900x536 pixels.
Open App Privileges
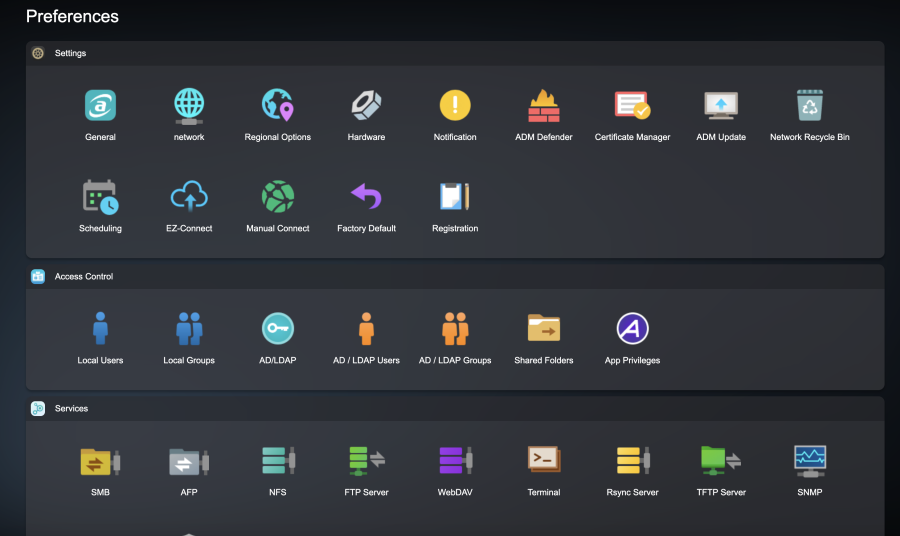coord(632,329)
